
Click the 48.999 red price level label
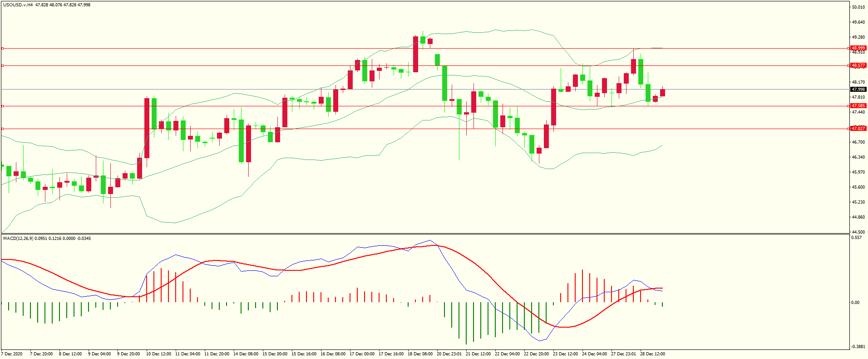click(x=858, y=48)
